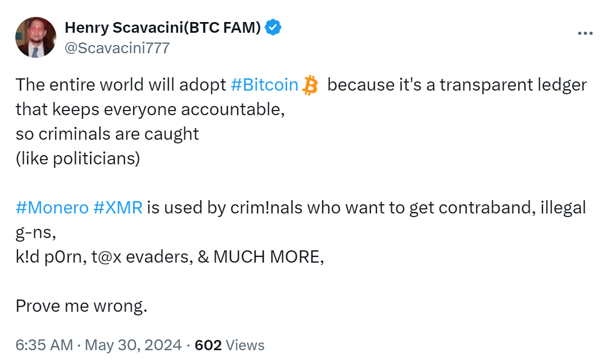Click the opening words 'The entire world'

pos(79,84)
